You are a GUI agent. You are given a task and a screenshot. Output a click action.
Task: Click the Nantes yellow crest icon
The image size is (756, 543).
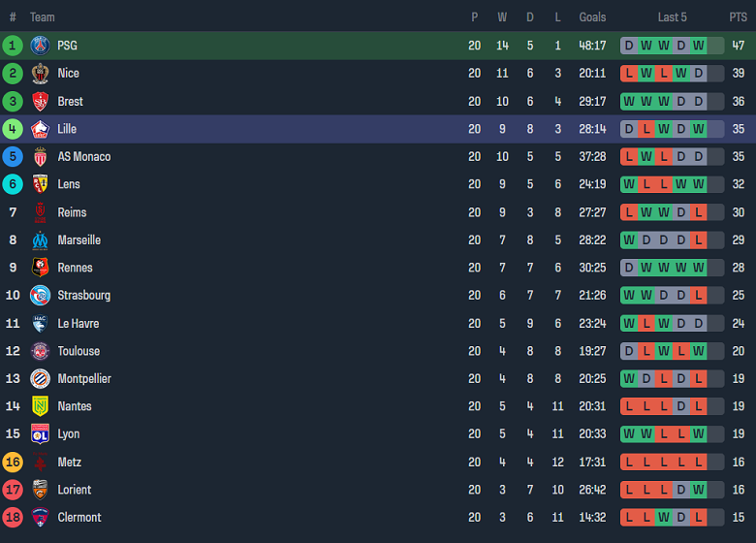[x=40, y=406]
